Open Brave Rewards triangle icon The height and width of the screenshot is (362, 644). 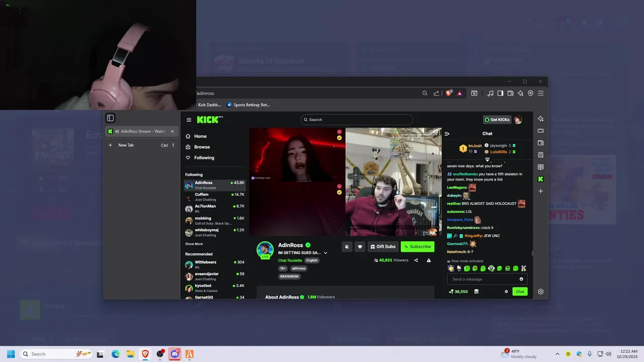pyautogui.click(x=460, y=93)
